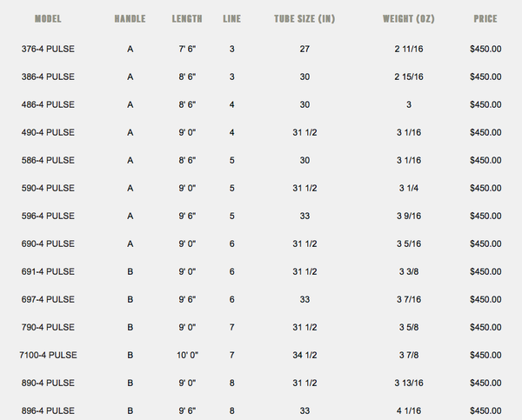Viewport: 522px width, 420px height.
Task: Open the 586-4 PULSE entry
Action: click(48, 160)
